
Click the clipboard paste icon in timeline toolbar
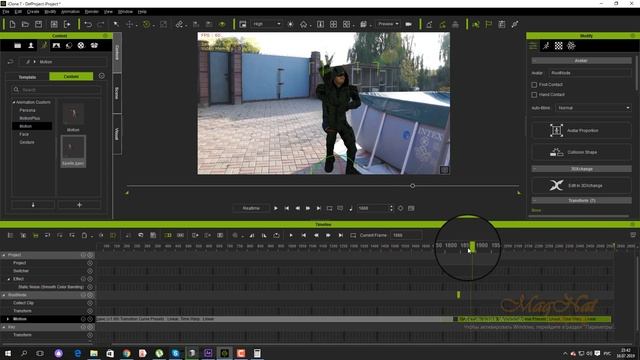pyautogui.click(x=84, y=236)
